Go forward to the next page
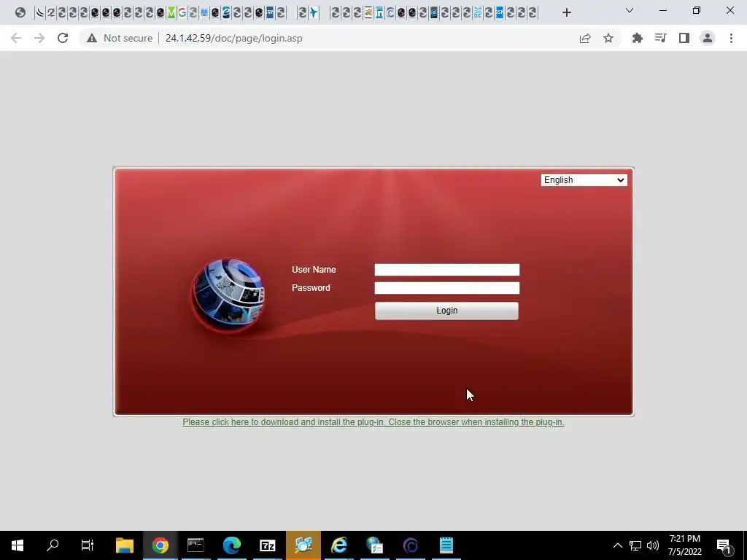The width and height of the screenshot is (747, 560). click(39, 38)
